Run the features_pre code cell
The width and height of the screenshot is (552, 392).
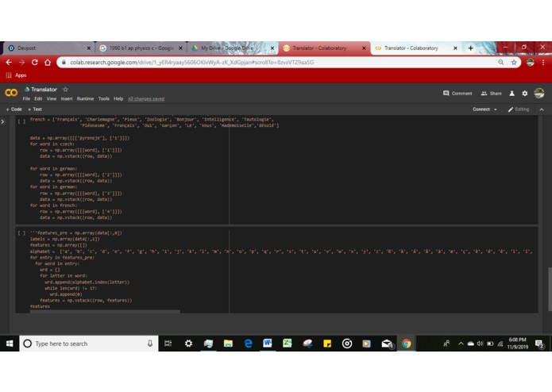pyautogui.click(x=21, y=233)
